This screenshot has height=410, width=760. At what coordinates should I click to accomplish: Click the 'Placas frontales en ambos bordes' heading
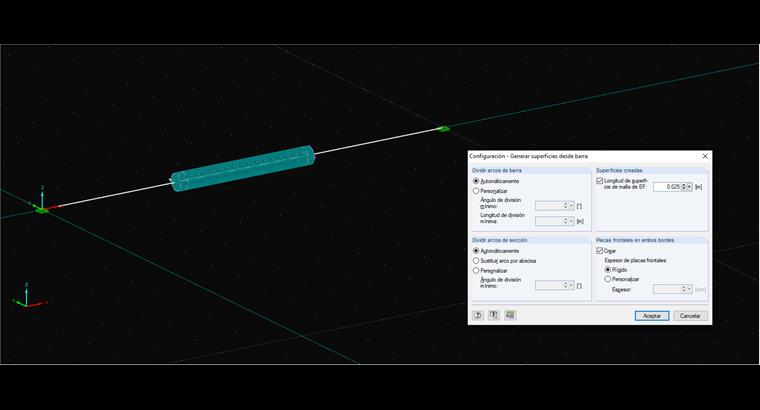pos(634,240)
